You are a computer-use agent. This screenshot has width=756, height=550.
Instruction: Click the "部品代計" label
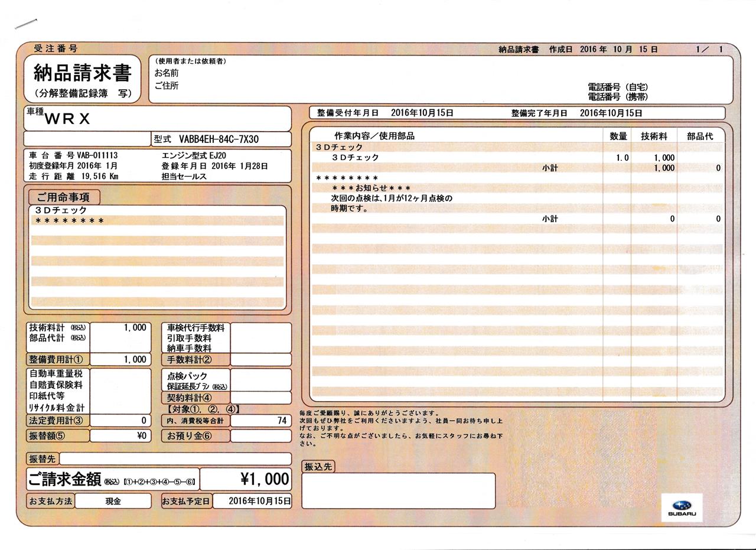coord(48,338)
